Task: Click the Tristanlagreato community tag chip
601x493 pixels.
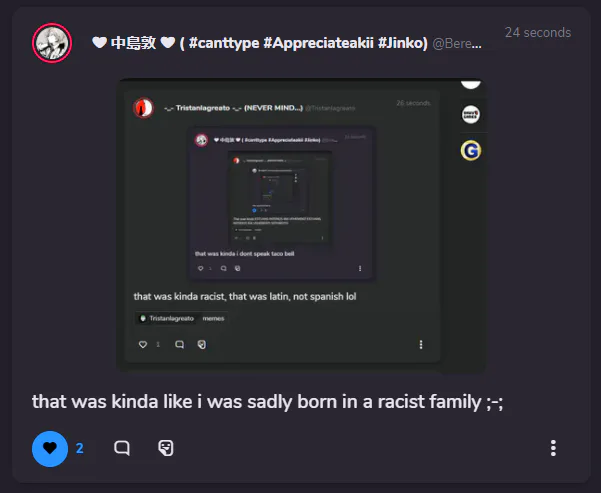Action: point(167,319)
